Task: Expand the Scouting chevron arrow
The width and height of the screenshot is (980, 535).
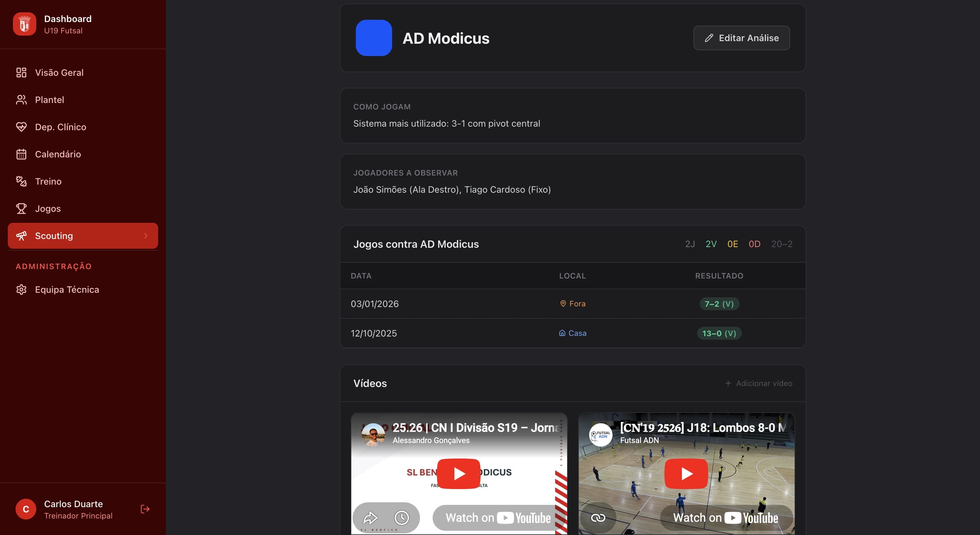Action: click(146, 236)
